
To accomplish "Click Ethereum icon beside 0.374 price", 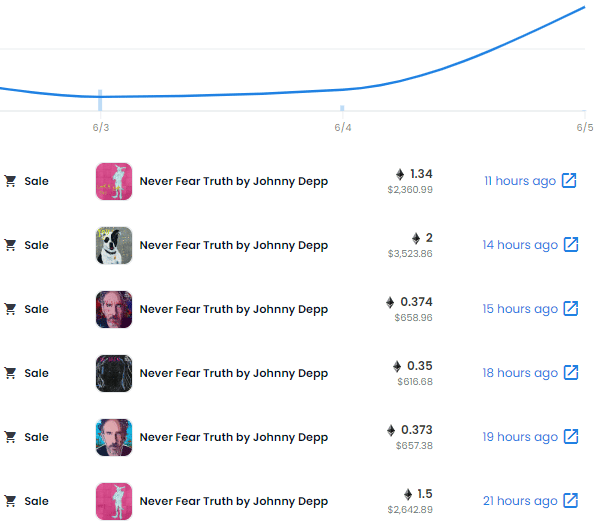I will [x=390, y=303].
